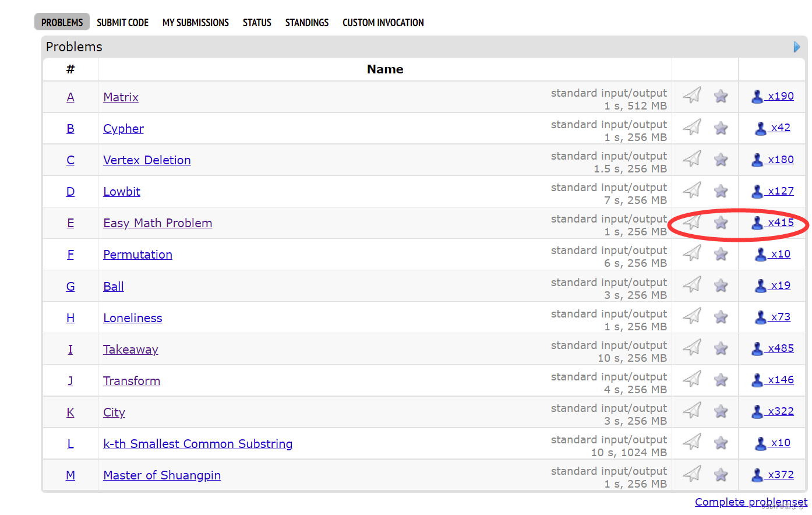Open Master of Shuangpin problem
812x515 pixels.
point(162,475)
